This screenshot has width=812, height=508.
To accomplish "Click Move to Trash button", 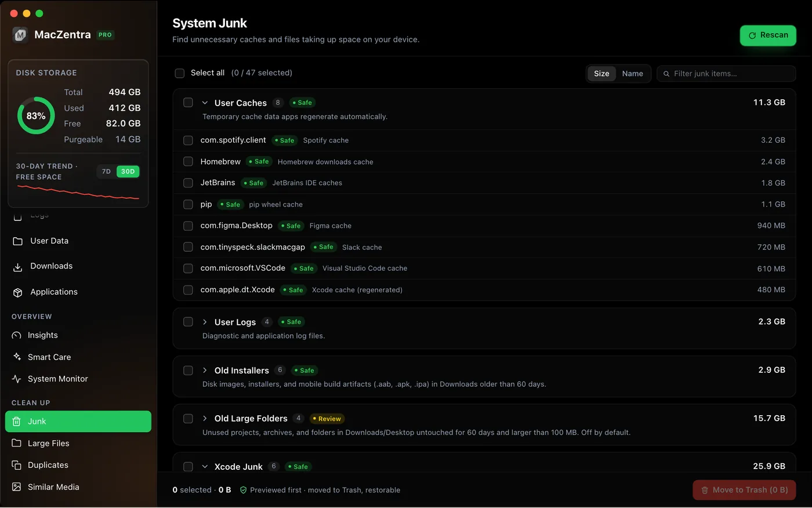I will [x=744, y=491].
